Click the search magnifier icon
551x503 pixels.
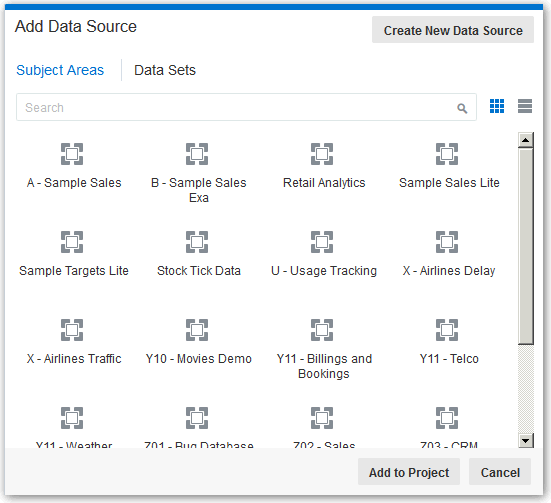click(x=462, y=108)
